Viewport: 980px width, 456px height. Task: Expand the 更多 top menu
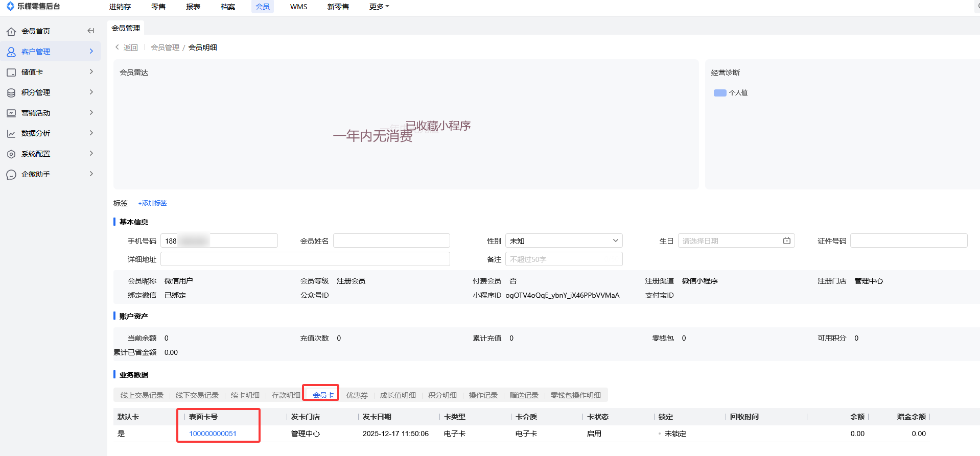pyautogui.click(x=379, y=7)
